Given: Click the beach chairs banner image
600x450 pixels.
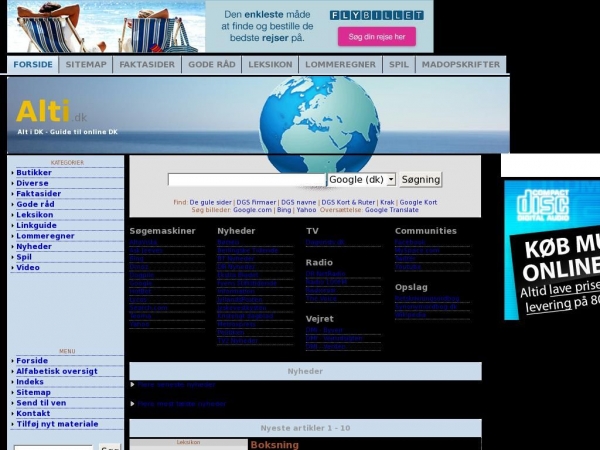Looking at the screenshot, I should point(106,26).
